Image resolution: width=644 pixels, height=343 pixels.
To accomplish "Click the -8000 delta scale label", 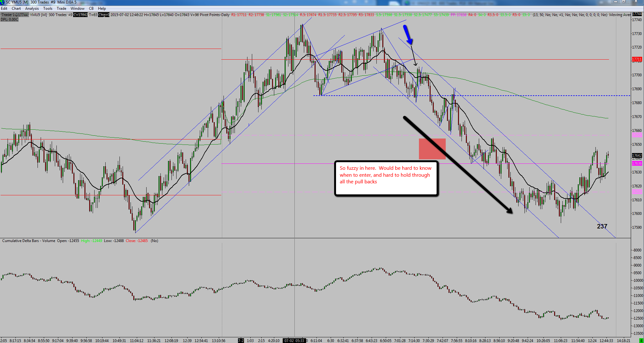I will coord(637,250).
